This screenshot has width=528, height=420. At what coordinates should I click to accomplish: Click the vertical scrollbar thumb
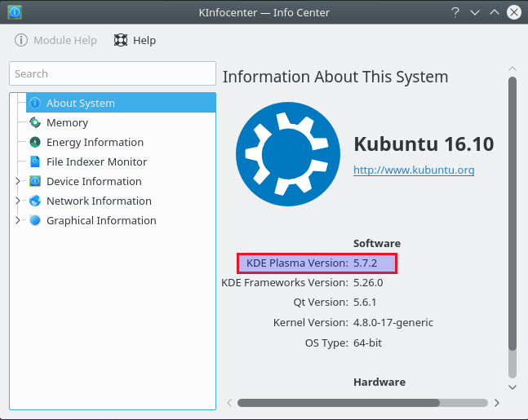512,214
